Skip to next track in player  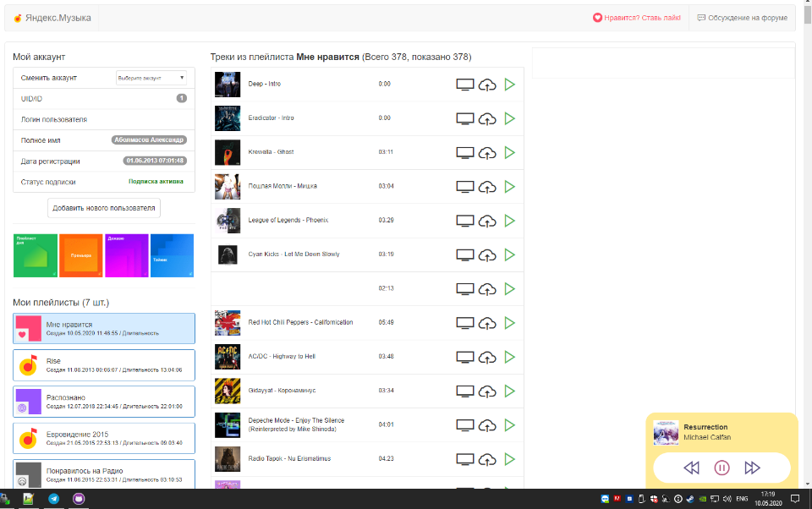[x=752, y=468]
